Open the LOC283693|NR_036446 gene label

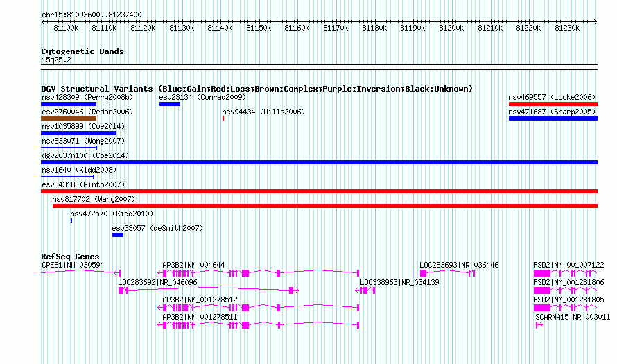[x=459, y=266]
